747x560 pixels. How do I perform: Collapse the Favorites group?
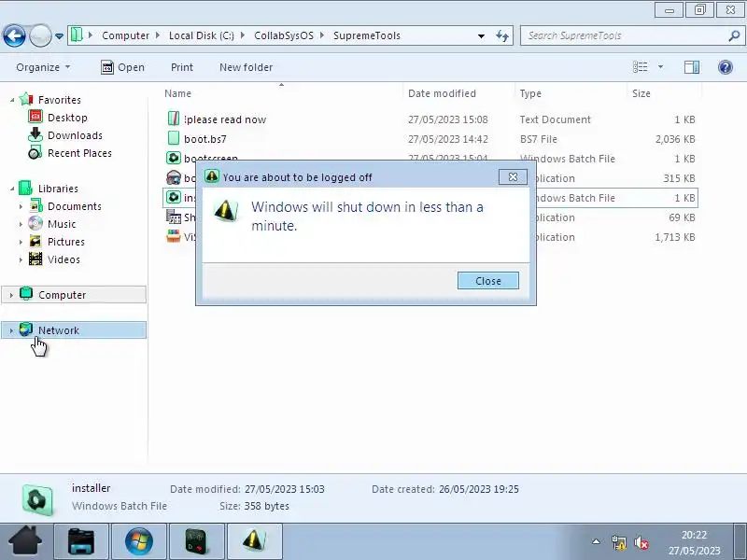(x=12, y=100)
